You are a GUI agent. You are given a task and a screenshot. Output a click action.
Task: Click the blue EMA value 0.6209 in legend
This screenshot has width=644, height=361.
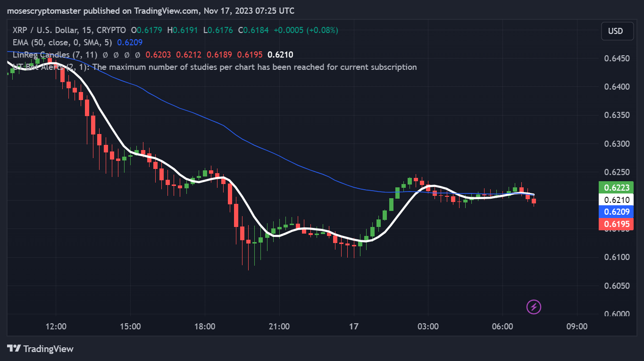click(127, 42)
